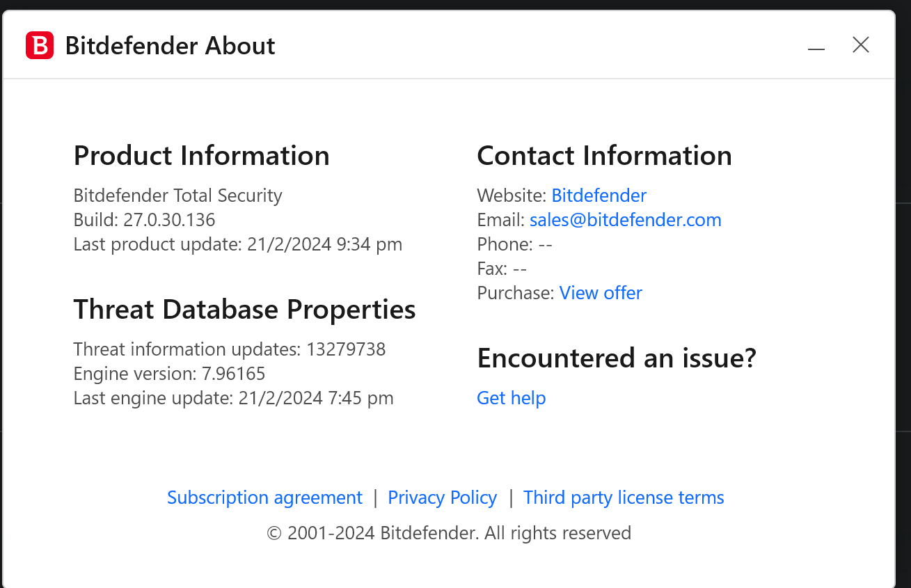Viewport: 911px width, 588px height.
Task: Click the Bitdefender About window title
Action: (170, 46)
